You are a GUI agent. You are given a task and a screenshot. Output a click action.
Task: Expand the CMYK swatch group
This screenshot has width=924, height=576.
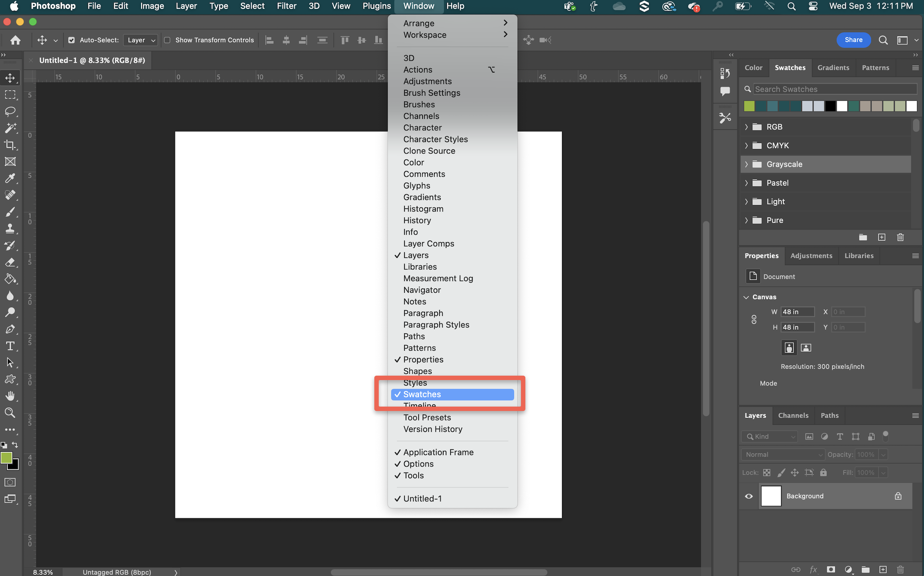(746, 145)
